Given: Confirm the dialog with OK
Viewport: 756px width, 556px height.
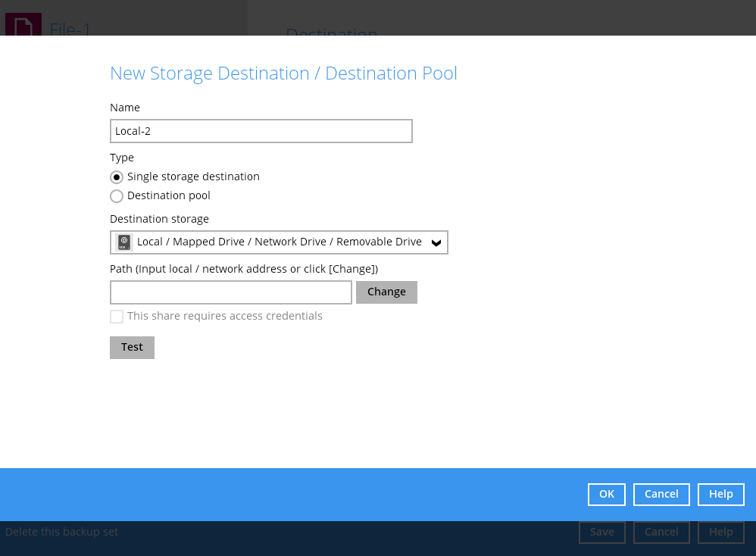Looking at the screenshot, I should [606, 495].
